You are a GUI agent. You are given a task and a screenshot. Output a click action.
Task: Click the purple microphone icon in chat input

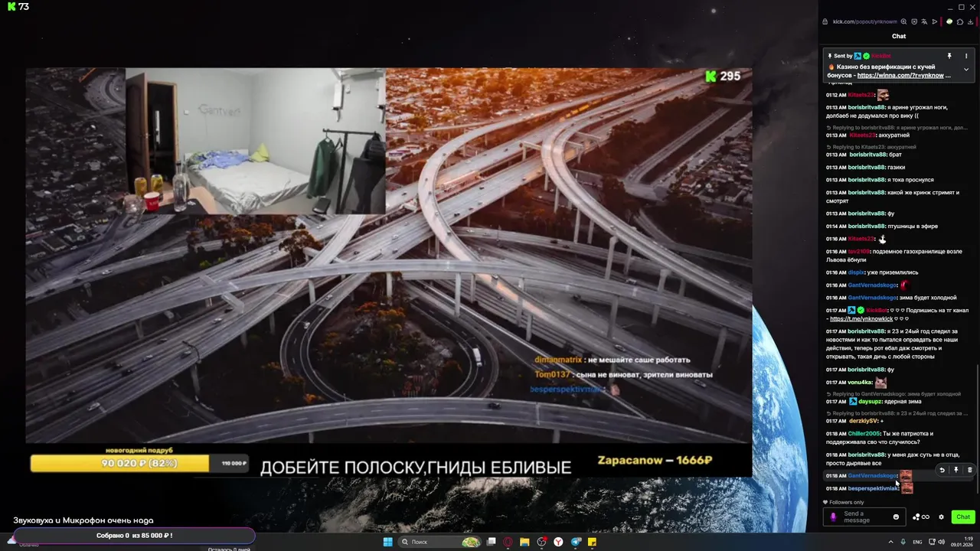pyautogui.click(x=834, y=517)
